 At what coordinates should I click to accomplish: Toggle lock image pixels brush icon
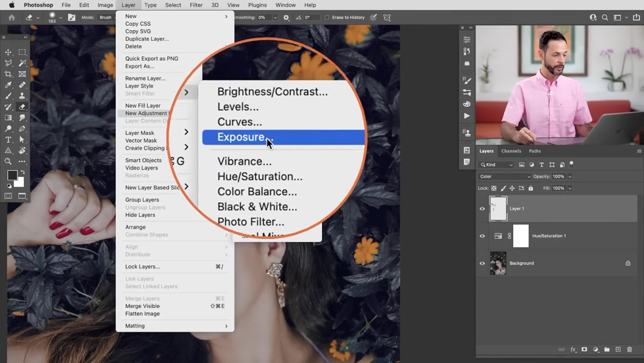(x=503, y=188)
